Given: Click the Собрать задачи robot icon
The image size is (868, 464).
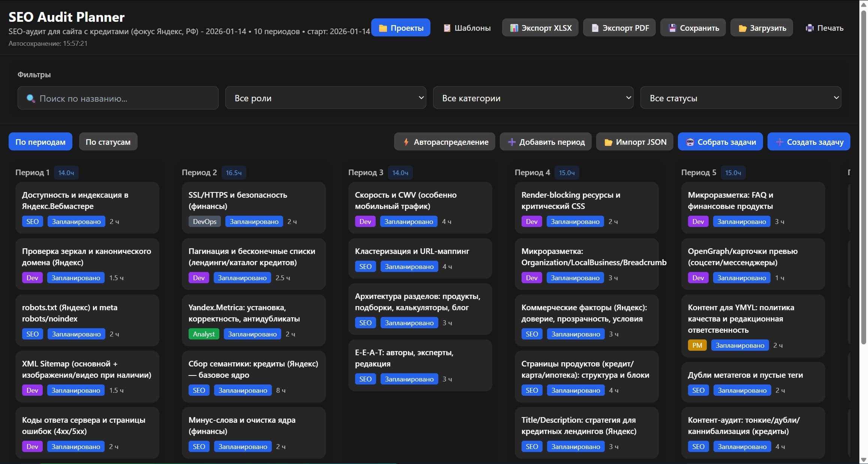Looking at the screenshot, I should tap(690, 142).
